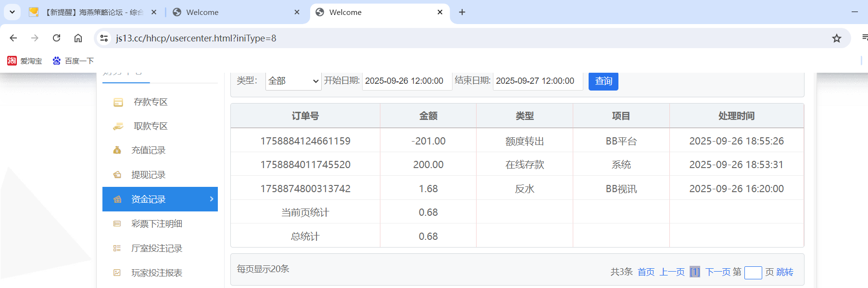Click the 取款专区 withdrawal icon in sidebar
Screen dimensions: 868x288
[118, 126]
